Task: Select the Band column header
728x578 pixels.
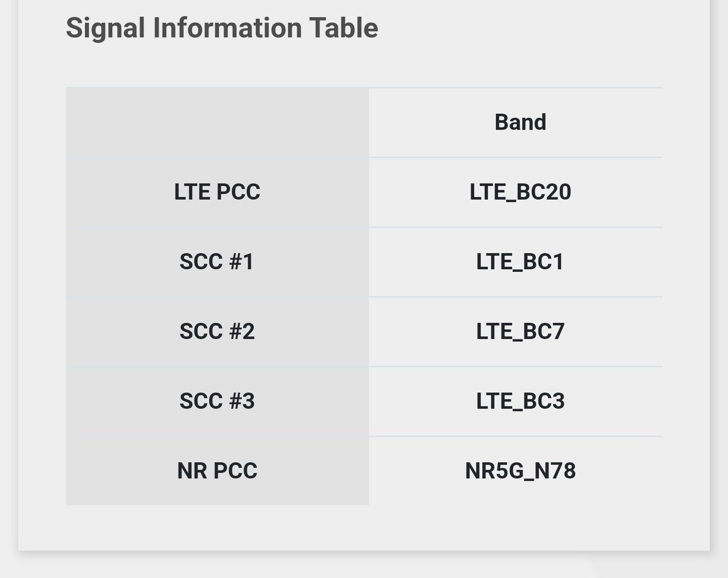Action: coord(520,122)
